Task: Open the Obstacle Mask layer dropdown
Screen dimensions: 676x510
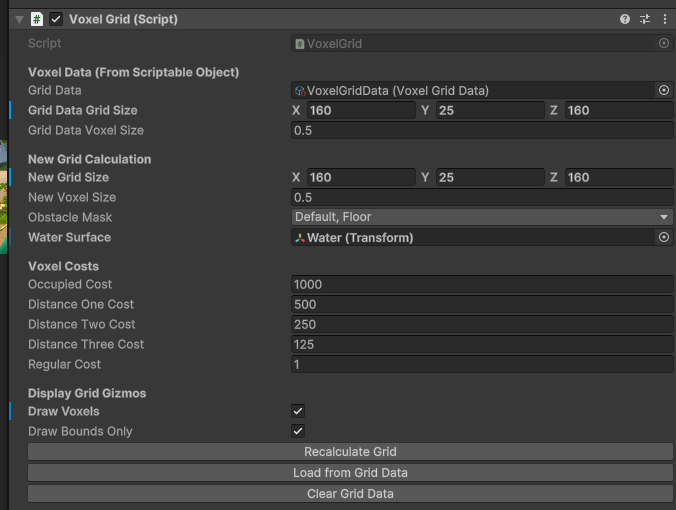Action: (482, 217)
